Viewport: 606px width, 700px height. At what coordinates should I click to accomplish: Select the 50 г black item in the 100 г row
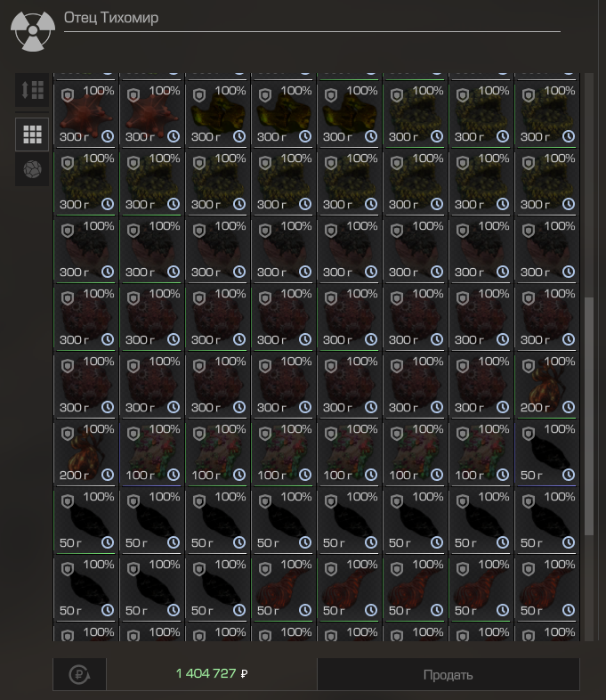(x=545, y=452)
